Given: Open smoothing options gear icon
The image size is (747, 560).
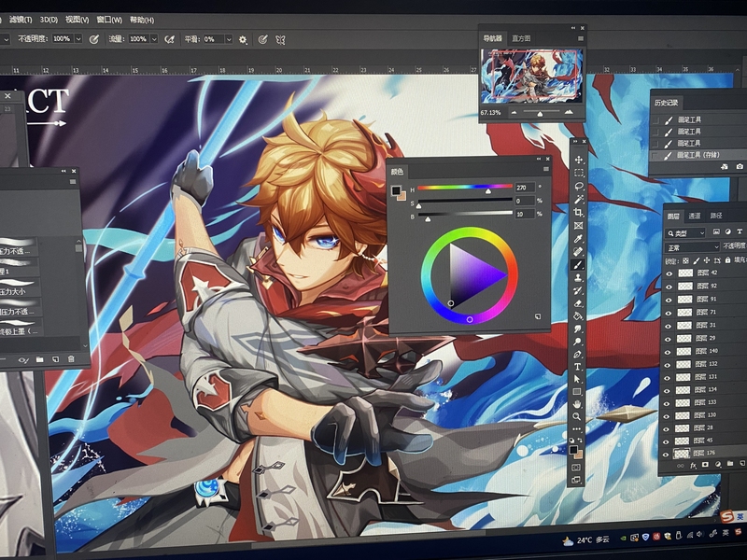Looking at the screenshot, I should point(243,39).
